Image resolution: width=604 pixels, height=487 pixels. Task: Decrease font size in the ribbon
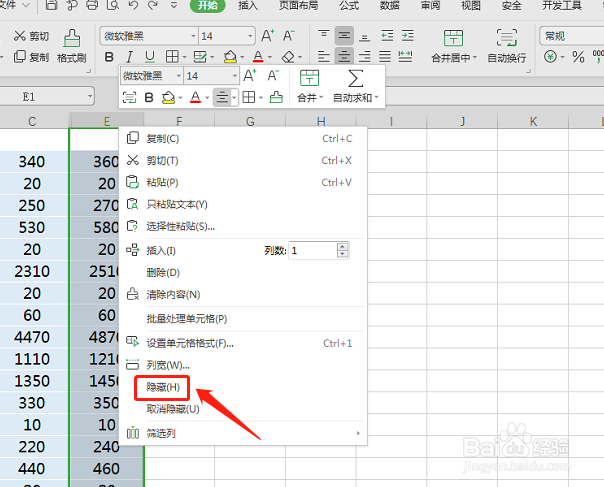click(289, 36)
